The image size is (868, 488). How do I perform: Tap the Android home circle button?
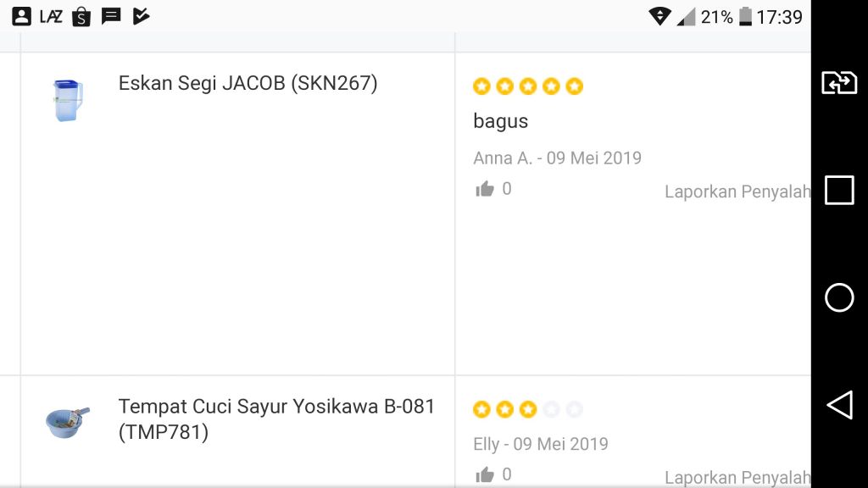839,297
